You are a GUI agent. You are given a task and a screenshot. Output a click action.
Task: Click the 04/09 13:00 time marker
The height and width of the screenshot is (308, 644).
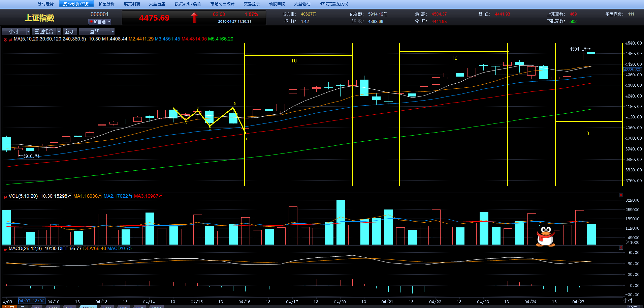coord(31,301)
